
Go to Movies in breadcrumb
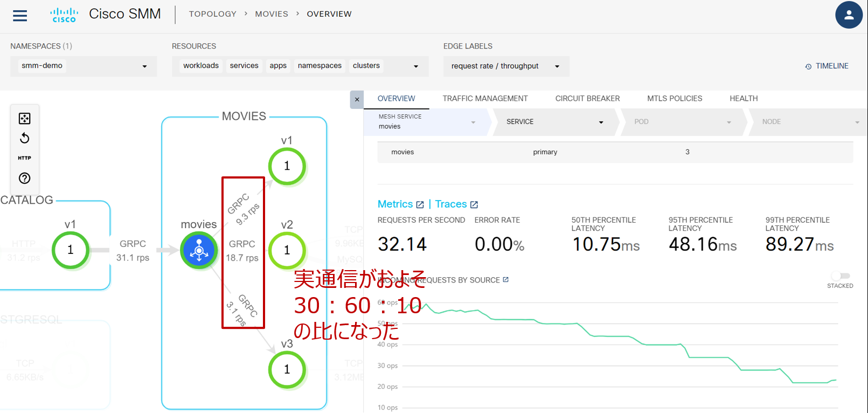coord(272,14)
